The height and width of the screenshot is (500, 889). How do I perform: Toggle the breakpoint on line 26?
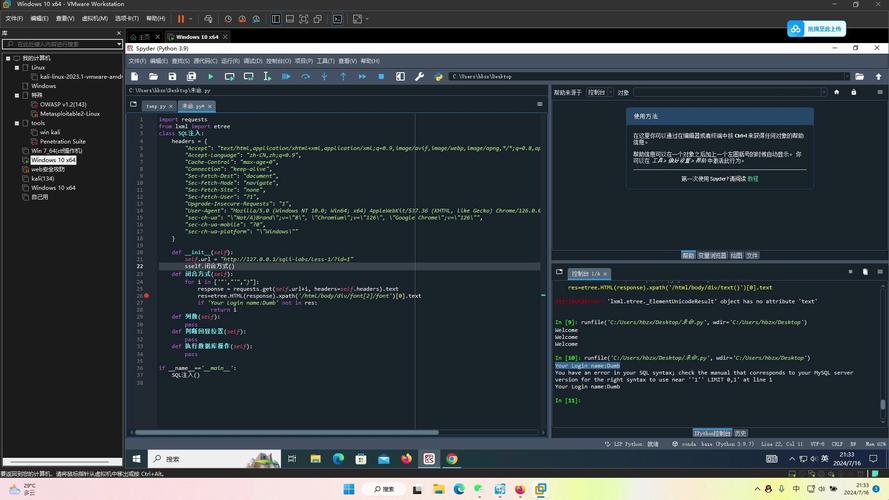click(x=146, y=296)
